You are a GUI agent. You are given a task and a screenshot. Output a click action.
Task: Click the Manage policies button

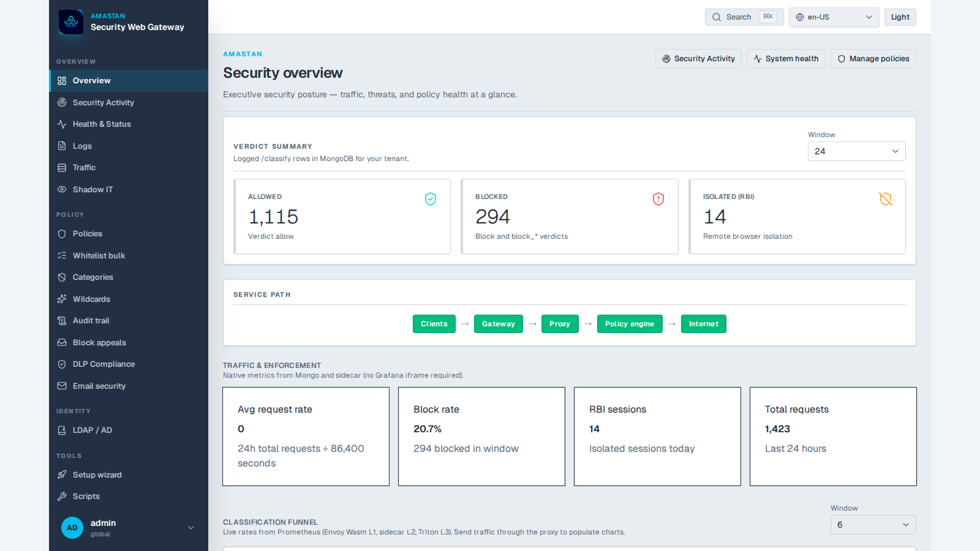873,59
